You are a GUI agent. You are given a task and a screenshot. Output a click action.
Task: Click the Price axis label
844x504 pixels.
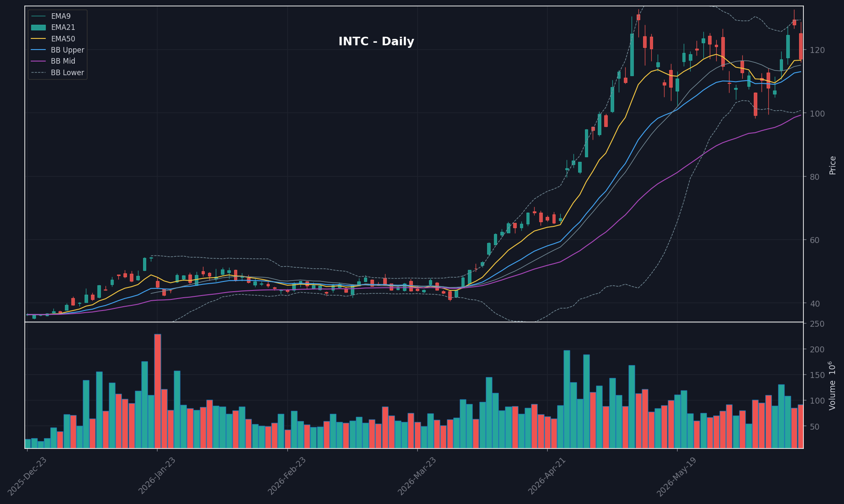832,165
